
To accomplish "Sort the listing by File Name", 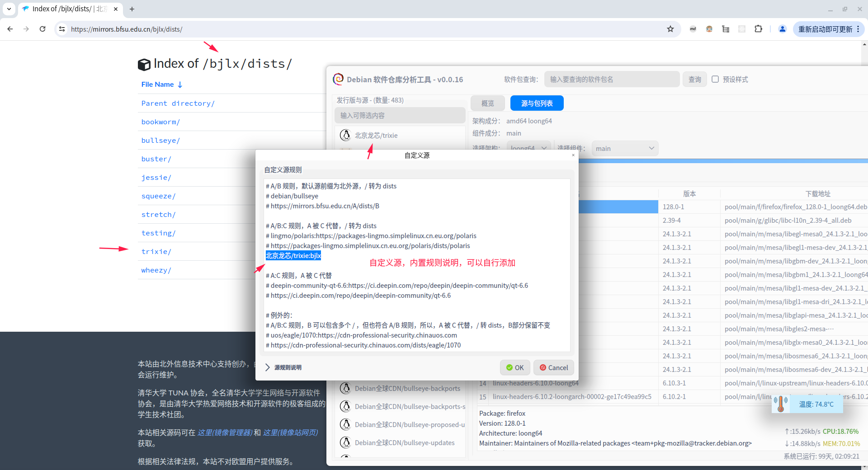I will 162,85.
